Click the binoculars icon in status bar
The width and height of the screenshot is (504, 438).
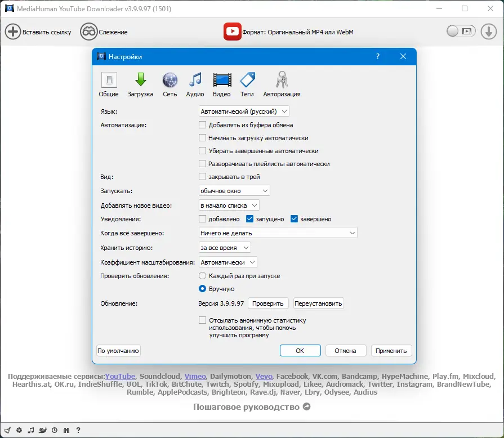[x=66, y=430]
